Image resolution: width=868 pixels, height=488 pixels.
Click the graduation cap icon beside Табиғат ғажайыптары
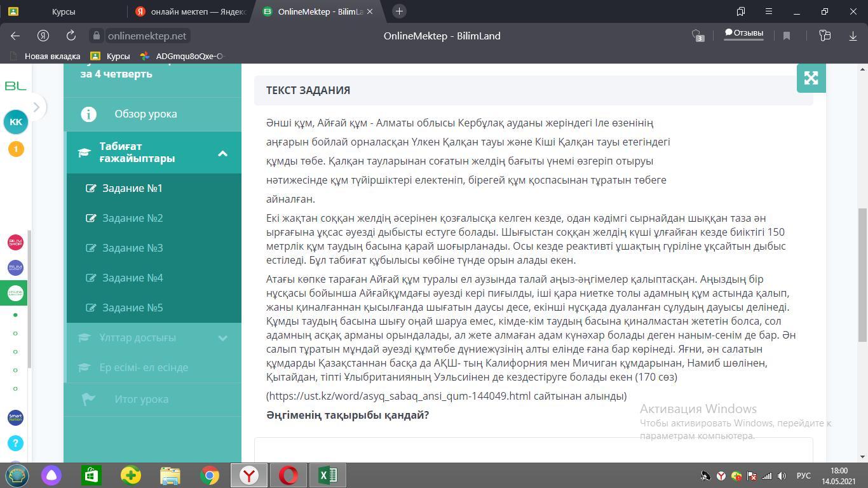pos(84,152)
